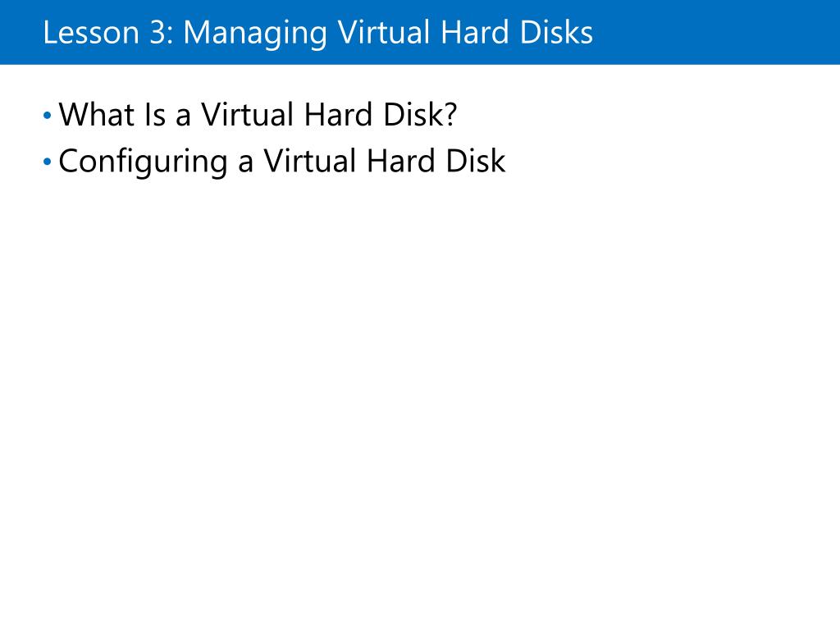Viewport: 840px width, 630px height.
Task: Click the blue bullet before "What Is"
Action: [47, 115]
